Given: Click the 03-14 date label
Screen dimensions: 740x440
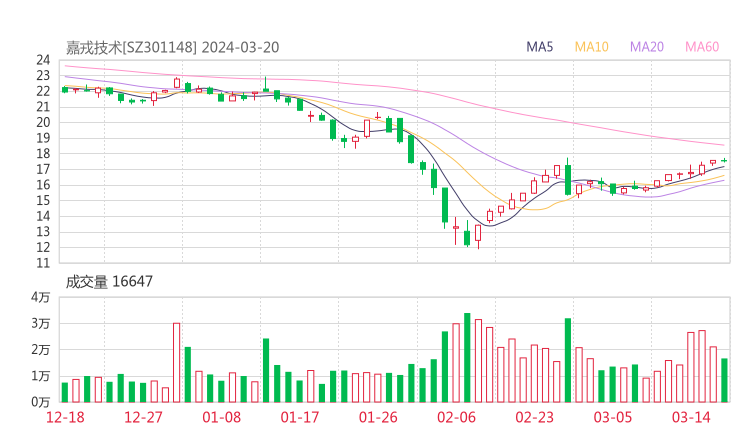Looking at the screenshot, I should pos(691,417).
